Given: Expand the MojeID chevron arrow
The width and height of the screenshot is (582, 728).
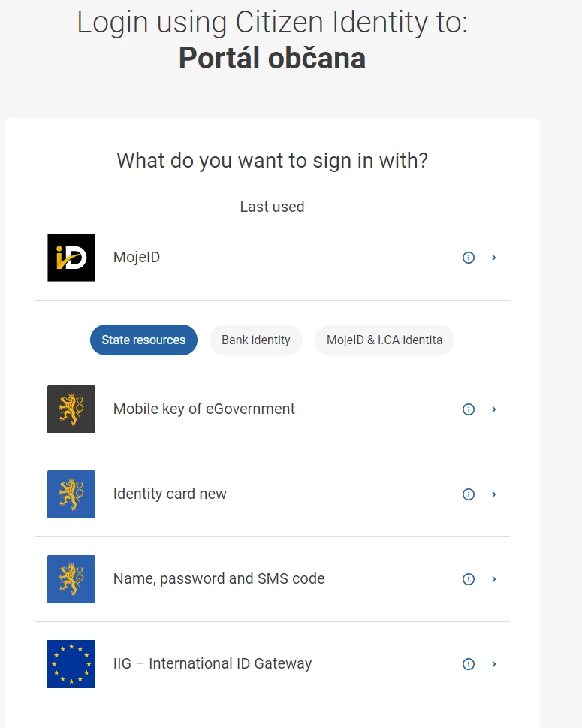Looking at the screenshot, I should (x=494, y=258).
